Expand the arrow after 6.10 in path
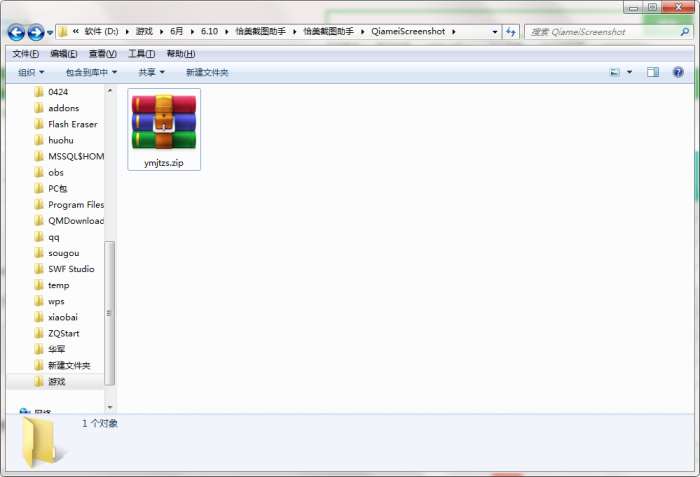This screenshot has height=477, width=700. point(227,32)
